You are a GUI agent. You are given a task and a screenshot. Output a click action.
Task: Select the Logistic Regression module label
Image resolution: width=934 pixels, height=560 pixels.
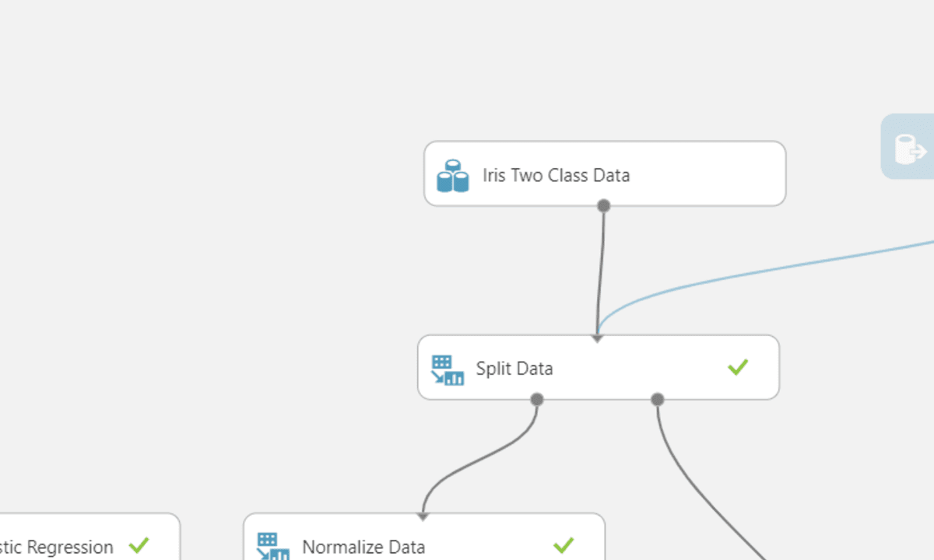tap(56, 547)
